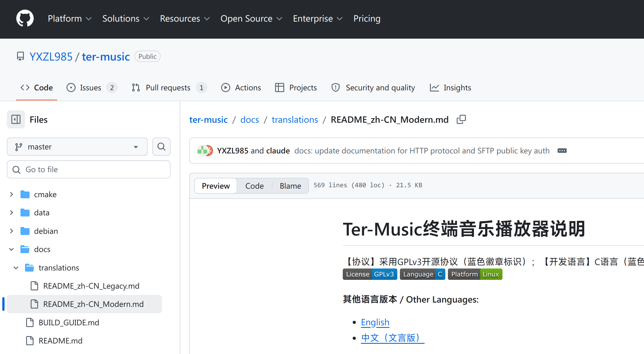Screen dimensions: 644x354
Task: Open the Open Source menu
Action: pos(252,18)
